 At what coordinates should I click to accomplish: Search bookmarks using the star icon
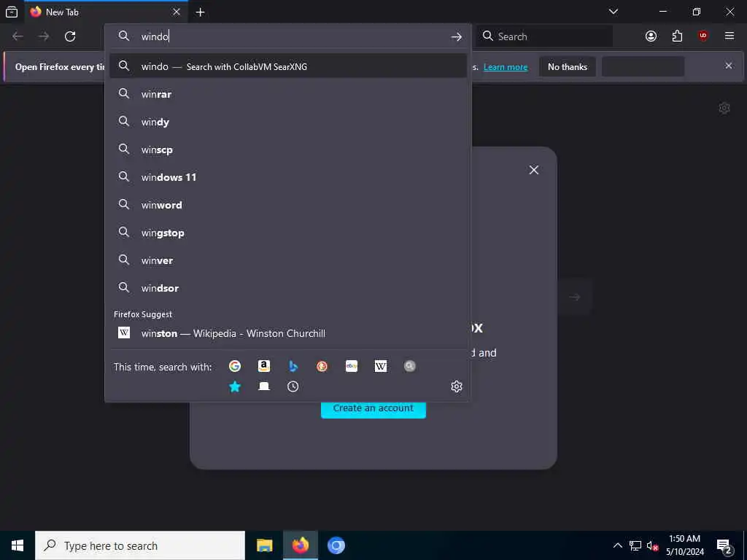pos(234,386)
